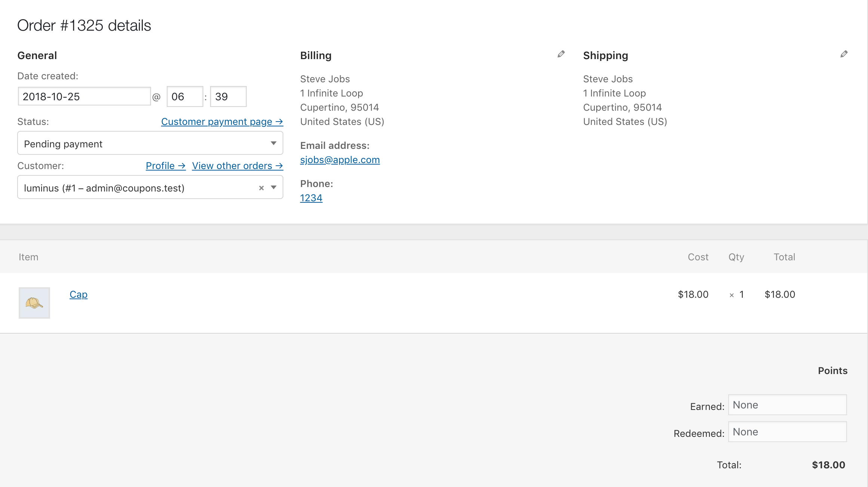
Task: Open the Cap product page link
Action: pos(78,294)
